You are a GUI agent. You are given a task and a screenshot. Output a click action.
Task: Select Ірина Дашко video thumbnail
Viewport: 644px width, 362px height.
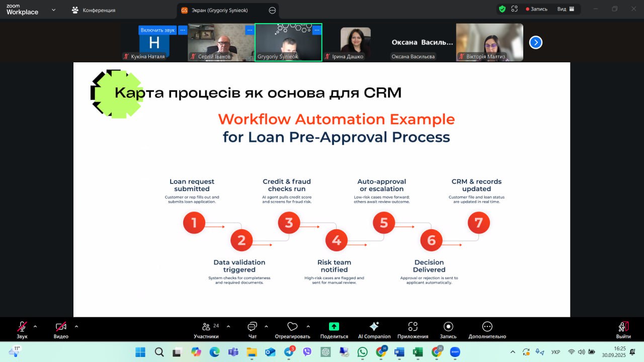(355, 43)
